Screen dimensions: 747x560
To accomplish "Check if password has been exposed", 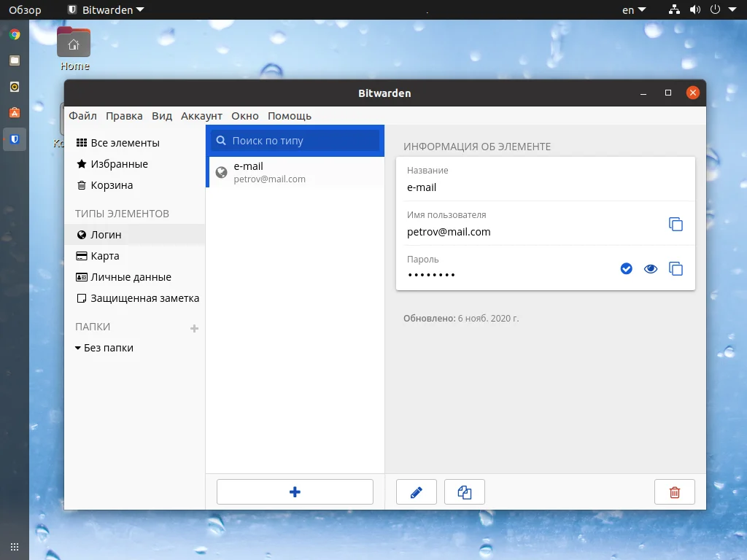I will coord(626,269).
